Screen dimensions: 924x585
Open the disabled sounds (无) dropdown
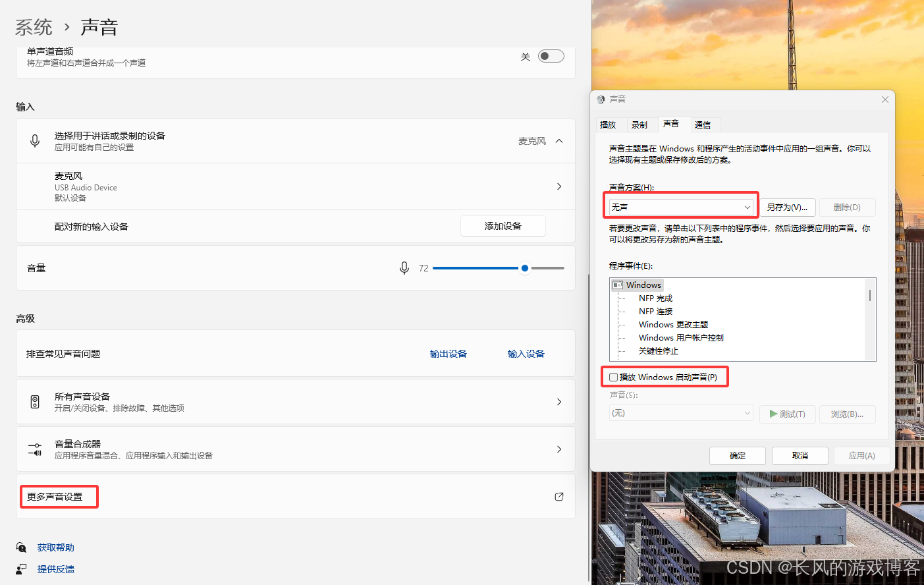pos(681,413)
